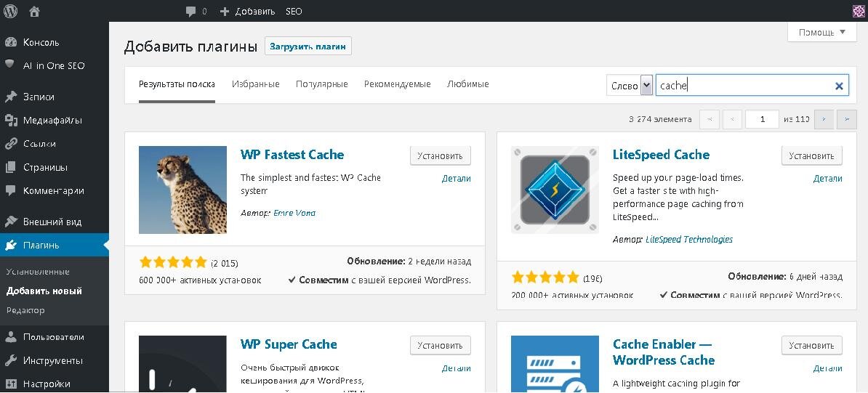
Task: Open SEO menu in admin bar
Action: 294,11
